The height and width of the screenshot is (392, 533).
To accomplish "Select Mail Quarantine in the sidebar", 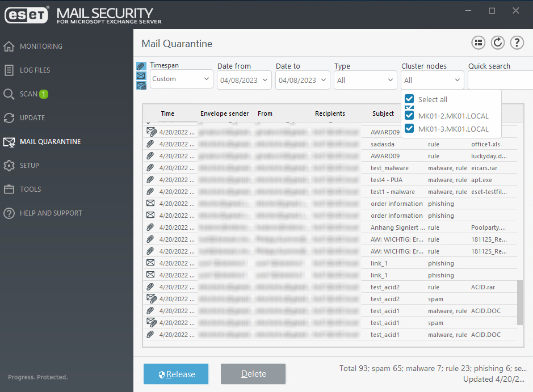I will pos(51,141).
